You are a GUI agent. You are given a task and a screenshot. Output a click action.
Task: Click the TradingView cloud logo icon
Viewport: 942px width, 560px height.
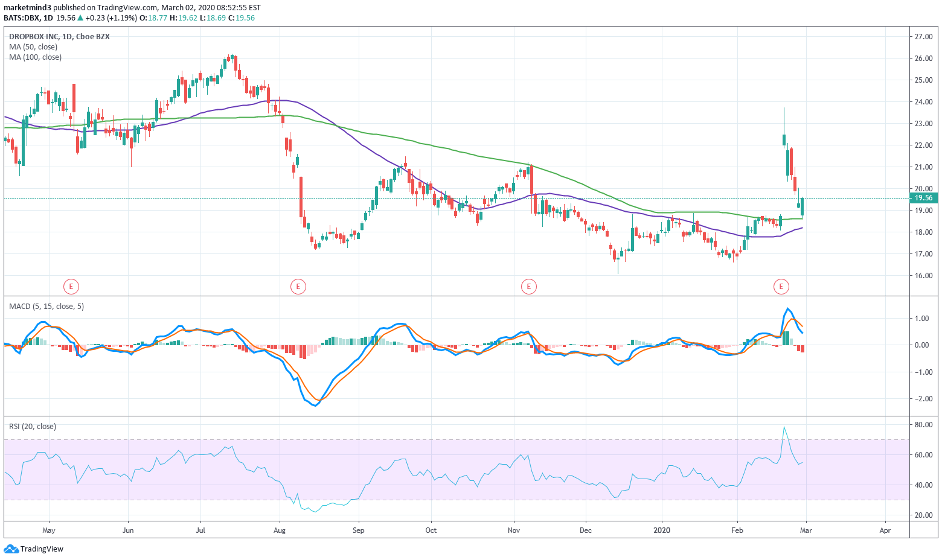tap(11, 549)
